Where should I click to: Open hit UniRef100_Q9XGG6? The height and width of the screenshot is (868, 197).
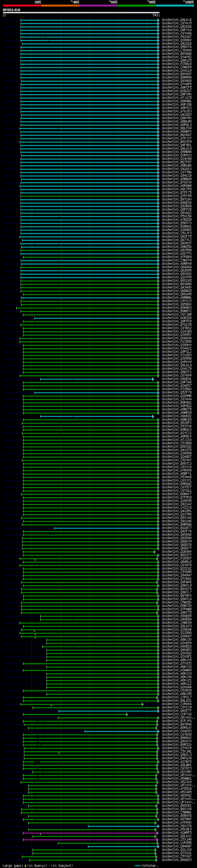click(177, 27)
